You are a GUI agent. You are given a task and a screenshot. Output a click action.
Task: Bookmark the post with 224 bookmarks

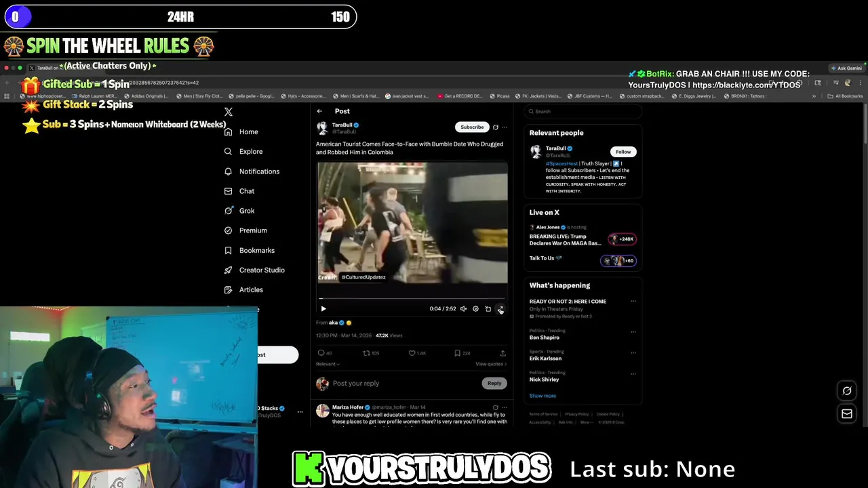(462, 353)
